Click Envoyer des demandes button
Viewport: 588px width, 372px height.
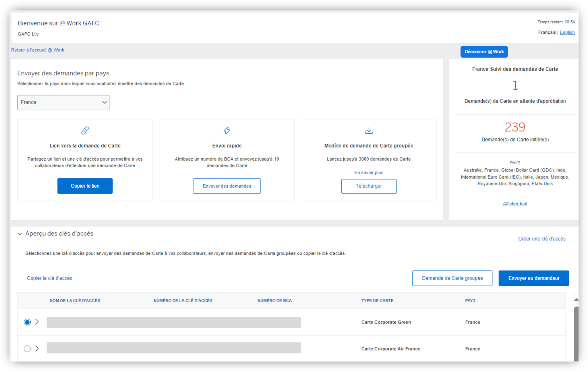[227, 186]
